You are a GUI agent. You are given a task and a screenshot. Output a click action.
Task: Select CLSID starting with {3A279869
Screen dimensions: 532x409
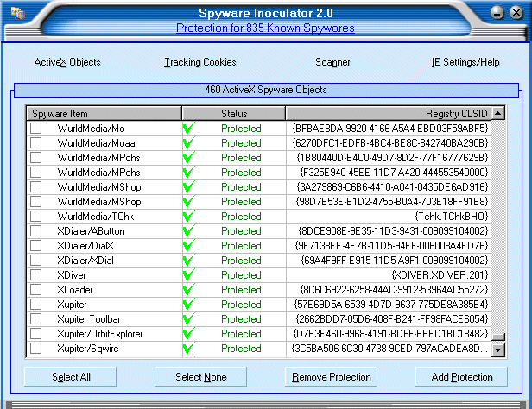pos(392,187)
